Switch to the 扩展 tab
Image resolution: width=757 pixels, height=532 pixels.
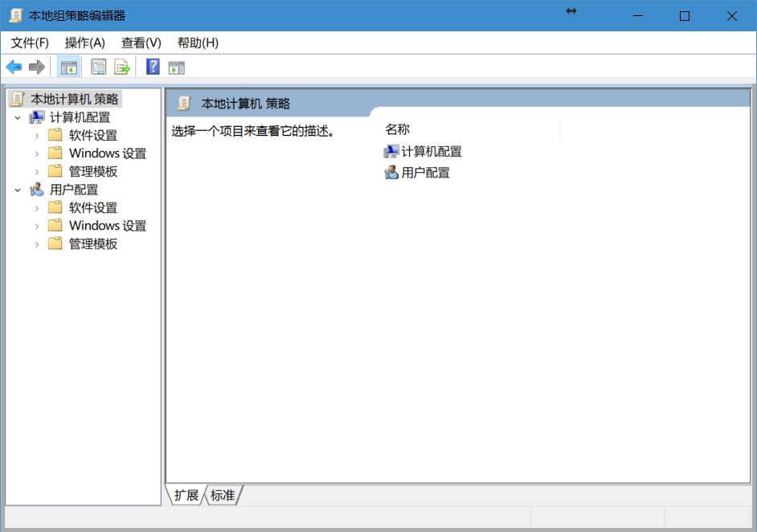coord(186,495)
